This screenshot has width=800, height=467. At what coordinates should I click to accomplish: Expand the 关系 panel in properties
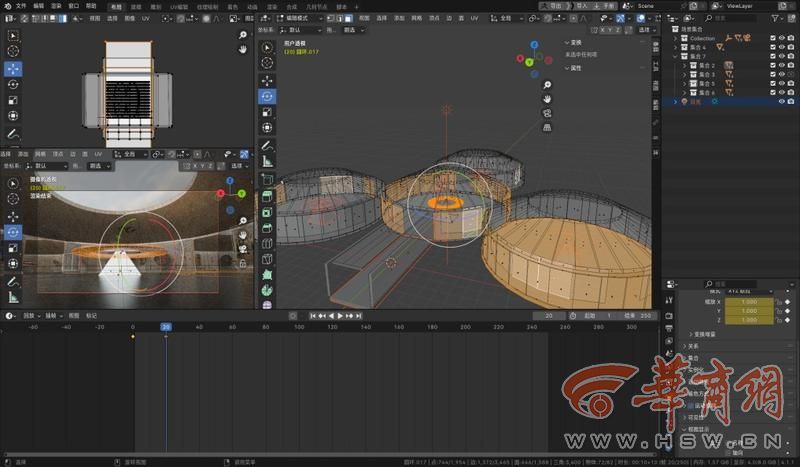[692, 346]
